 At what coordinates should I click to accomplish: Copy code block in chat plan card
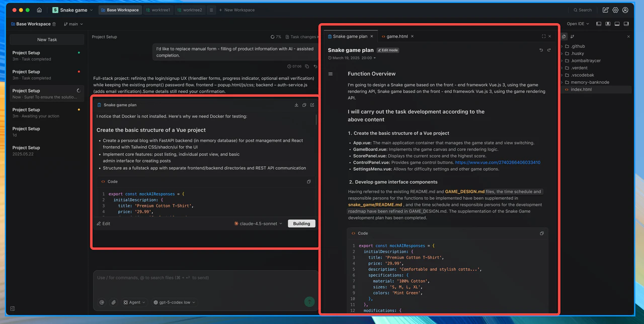tap(309, 181)
